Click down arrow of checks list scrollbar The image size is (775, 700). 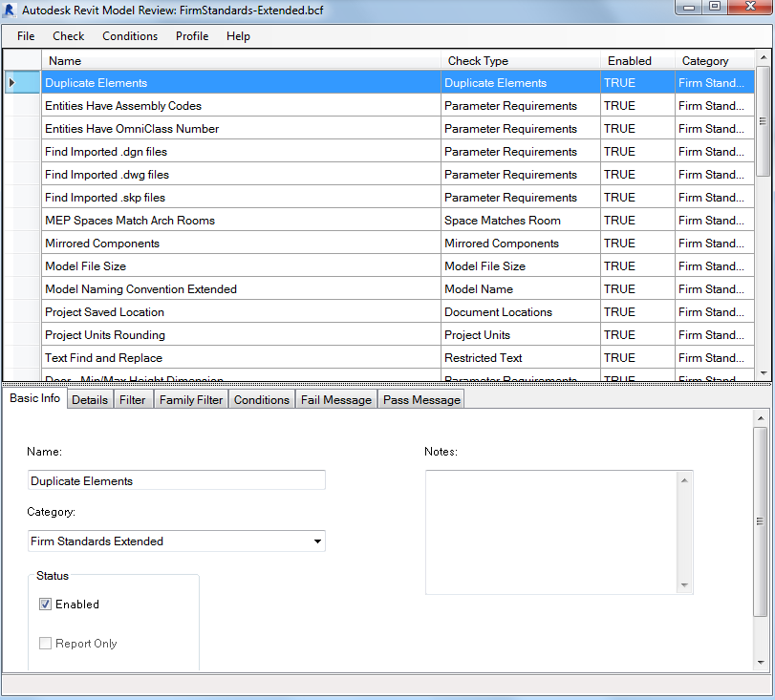pos(764,373)
